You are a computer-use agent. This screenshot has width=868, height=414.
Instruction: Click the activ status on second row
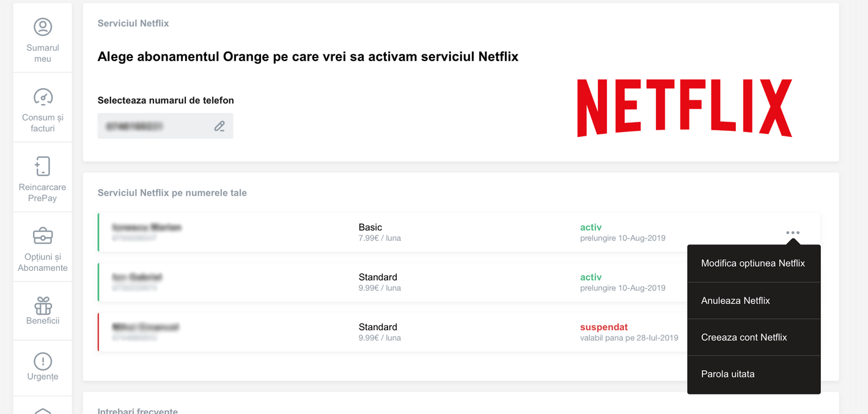(591, 278)
